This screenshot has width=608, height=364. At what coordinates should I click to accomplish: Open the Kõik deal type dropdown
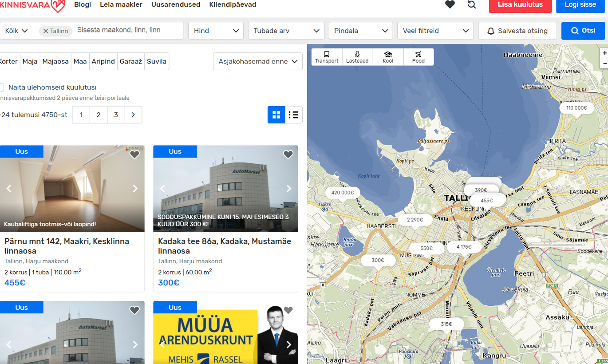pyautogui.click(x=16, y=31)
